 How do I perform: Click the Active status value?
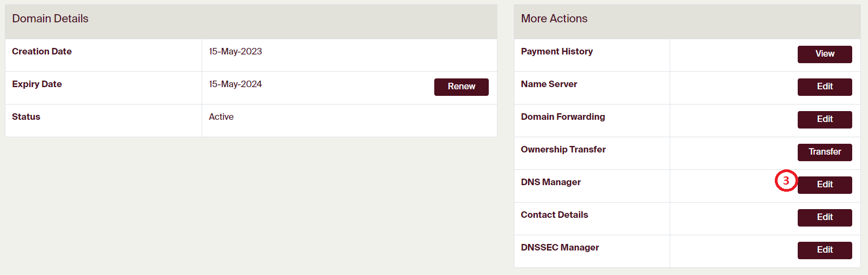[221, 117]
